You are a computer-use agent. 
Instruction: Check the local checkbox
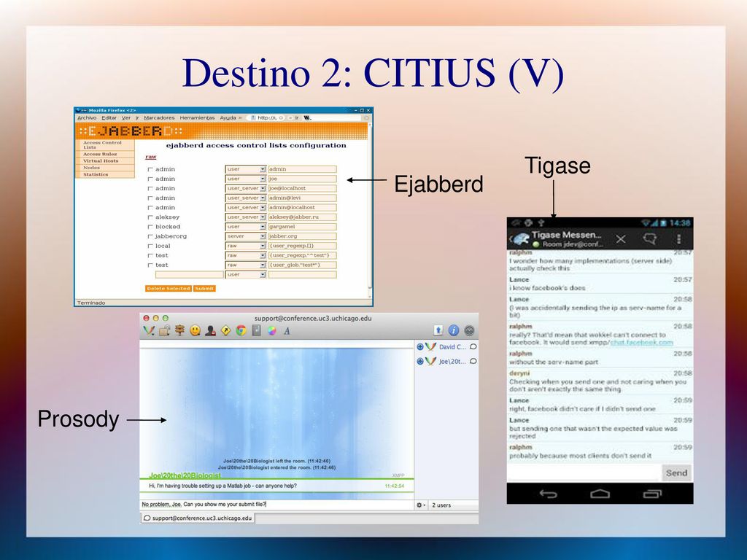(150, 246)
